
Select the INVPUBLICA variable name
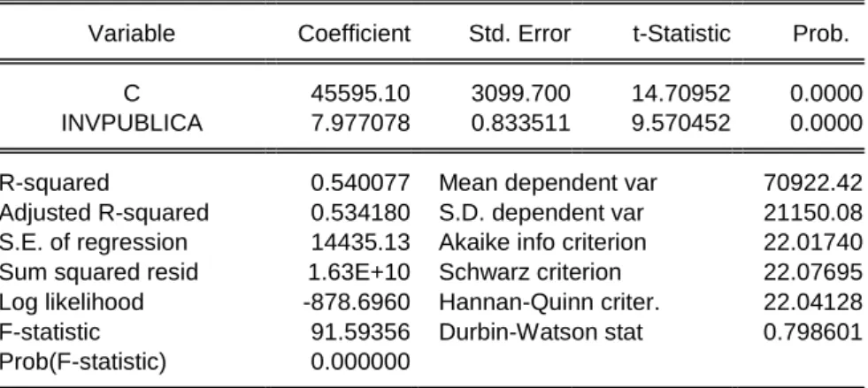(132, 123)
